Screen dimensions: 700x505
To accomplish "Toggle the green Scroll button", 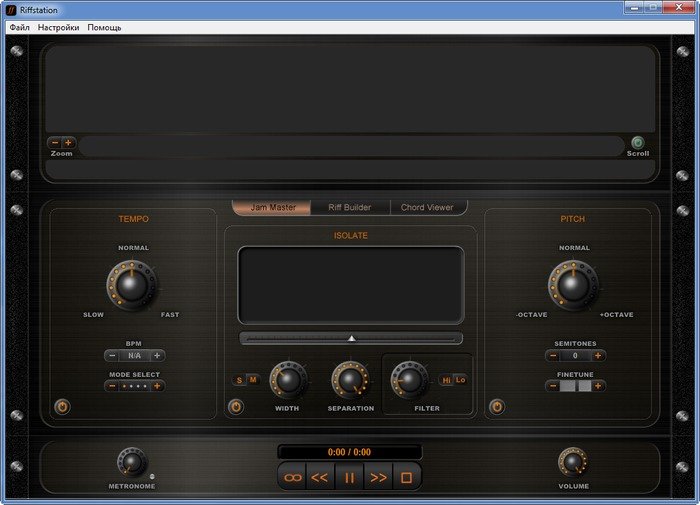I will point(637,143).
